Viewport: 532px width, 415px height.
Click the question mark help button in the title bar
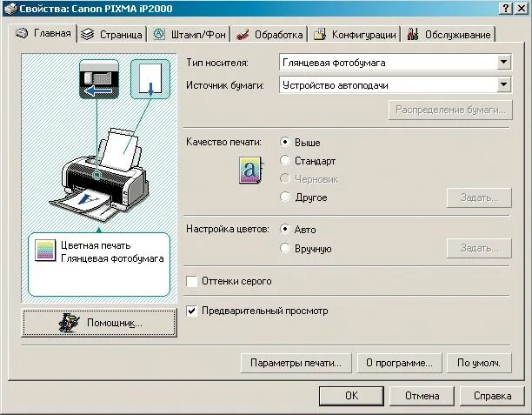pos(506,8)
